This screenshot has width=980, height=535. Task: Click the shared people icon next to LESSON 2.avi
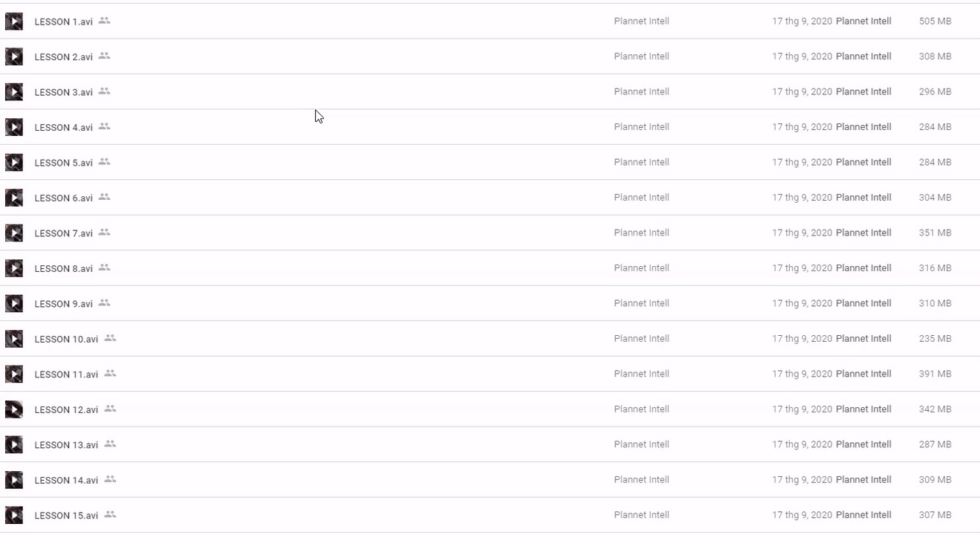click(x=105, y=56)
